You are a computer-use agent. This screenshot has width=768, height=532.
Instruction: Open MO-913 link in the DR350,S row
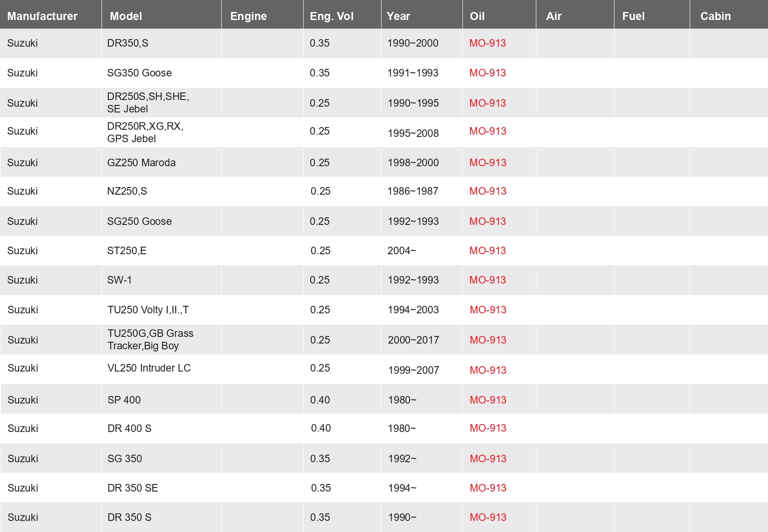coord(488,43)
